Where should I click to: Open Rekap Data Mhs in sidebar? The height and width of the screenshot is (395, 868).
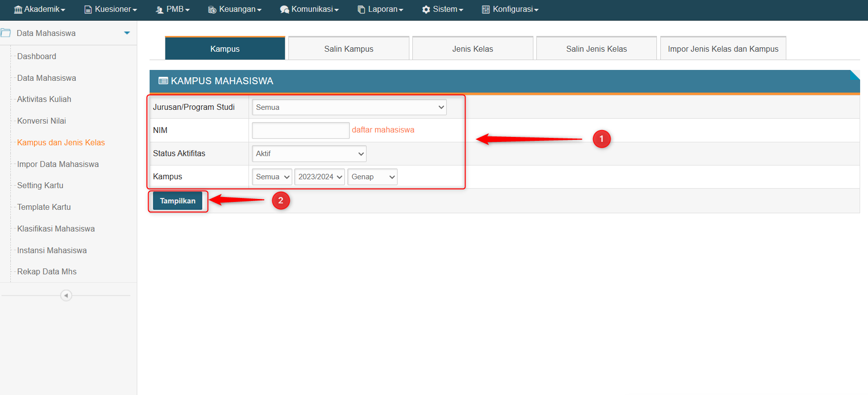click(x=47, y=272)
